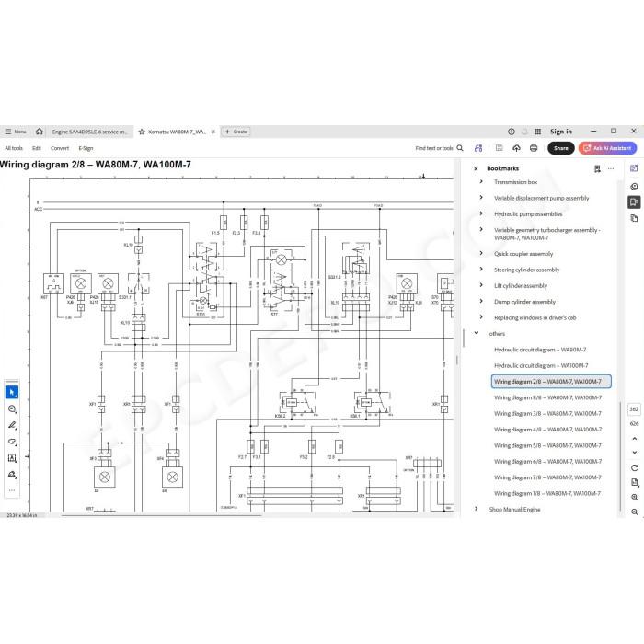644x644 pixels.
Task: Click Sign in
Action: click(x=561, y=132)
